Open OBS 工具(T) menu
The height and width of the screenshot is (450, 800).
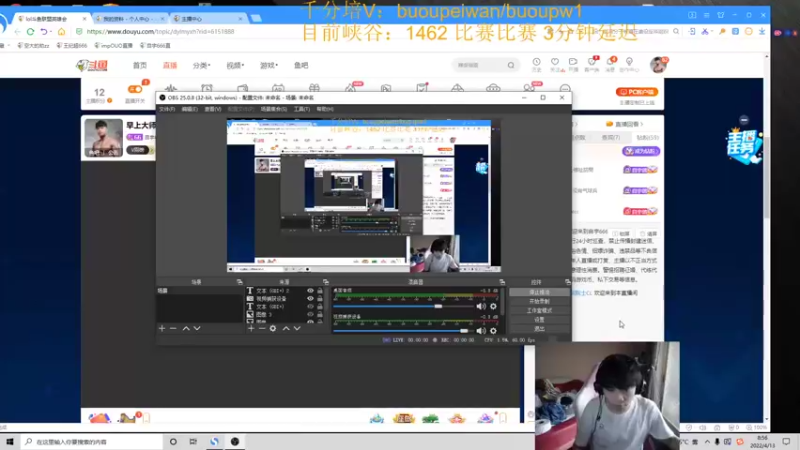[x=302, y=109]
